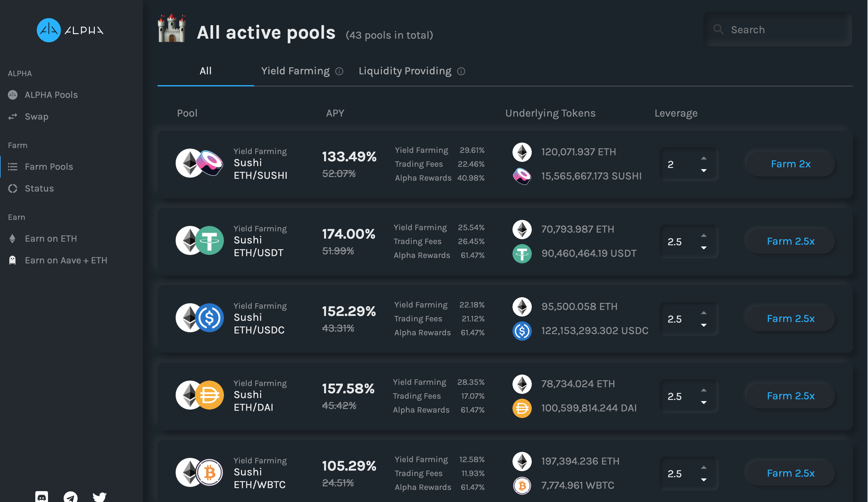
Task: Decrease leverage for the ETH/USDT pool
Action: (x=704, y=248)
